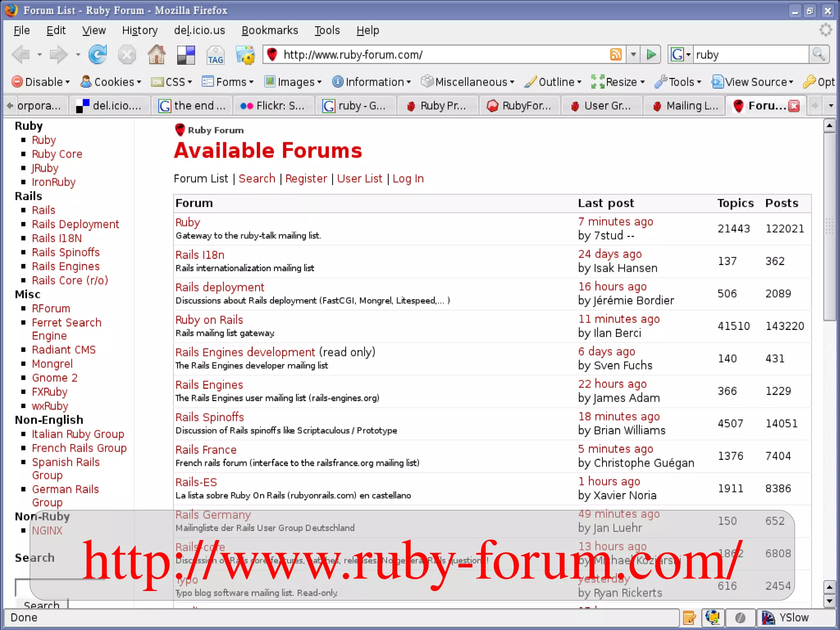This screenshot has height=630, width=840.
Task: Click the vertical scrollbar up arrow
Action: [x=829, y=126]
